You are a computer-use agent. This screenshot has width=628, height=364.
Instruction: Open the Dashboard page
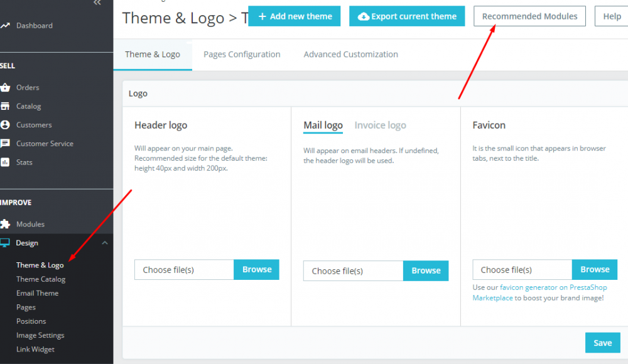(35, 26)
